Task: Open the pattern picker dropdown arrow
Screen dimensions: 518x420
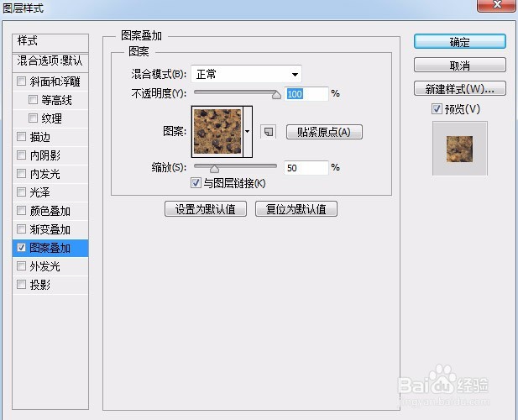Action: click(248, 132)
